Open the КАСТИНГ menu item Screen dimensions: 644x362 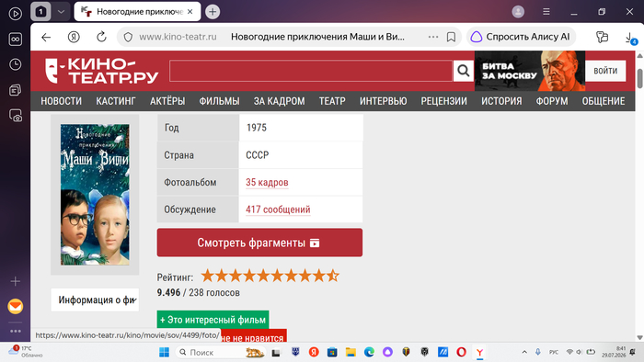click(116, 101)
